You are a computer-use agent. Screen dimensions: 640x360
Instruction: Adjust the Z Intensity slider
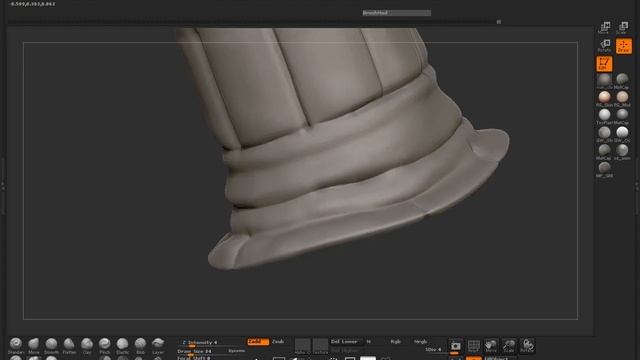point(211,343)
